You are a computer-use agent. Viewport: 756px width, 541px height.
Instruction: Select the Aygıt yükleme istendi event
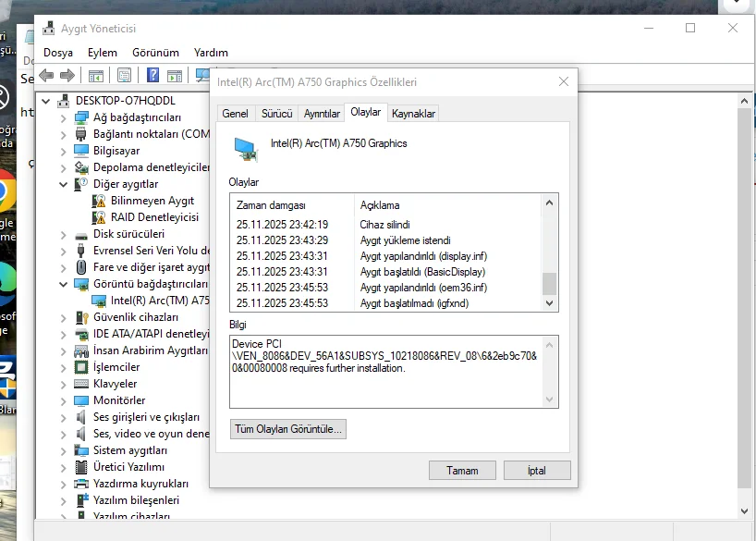point(386,240)
